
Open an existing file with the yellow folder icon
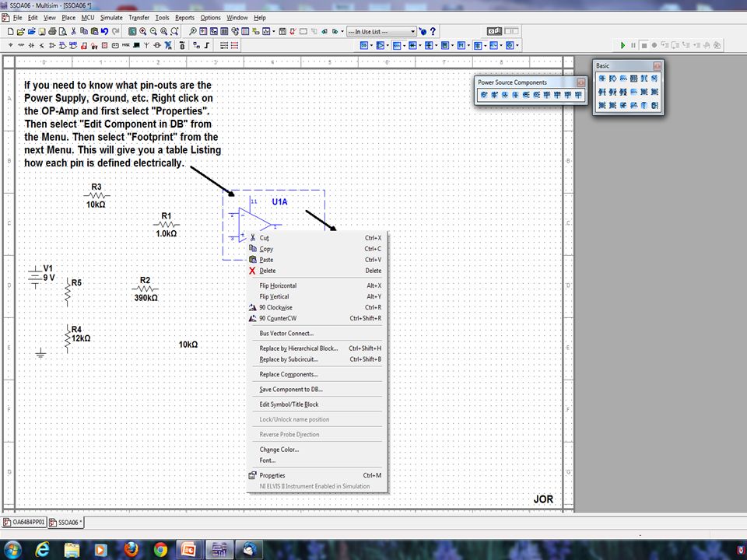click(x=20, y=31)
